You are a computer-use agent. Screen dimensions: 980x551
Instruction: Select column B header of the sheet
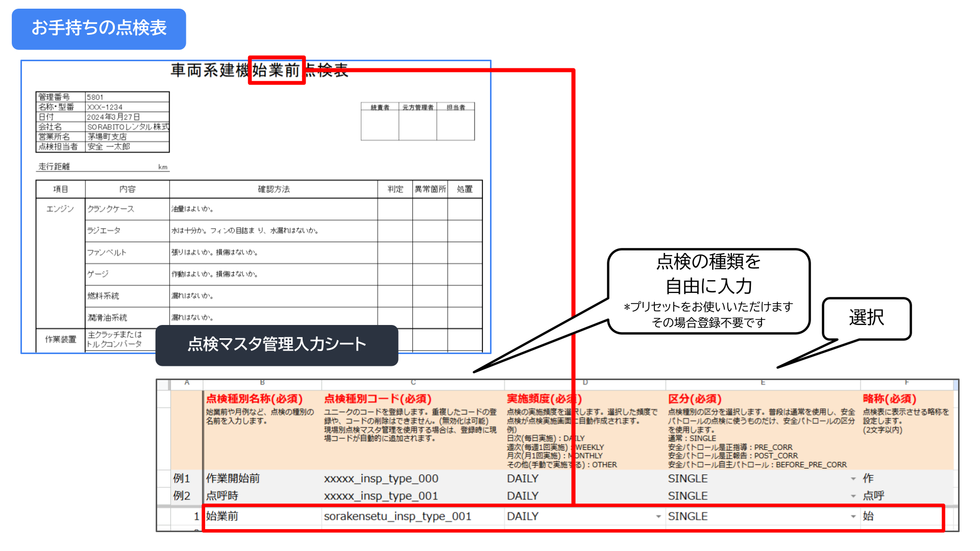(x=262, y=383)
